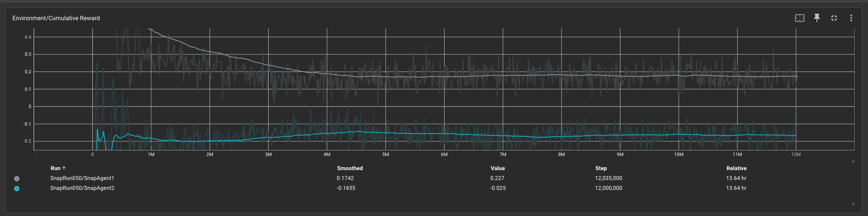Toggle full size view of chart

[834, 18]
